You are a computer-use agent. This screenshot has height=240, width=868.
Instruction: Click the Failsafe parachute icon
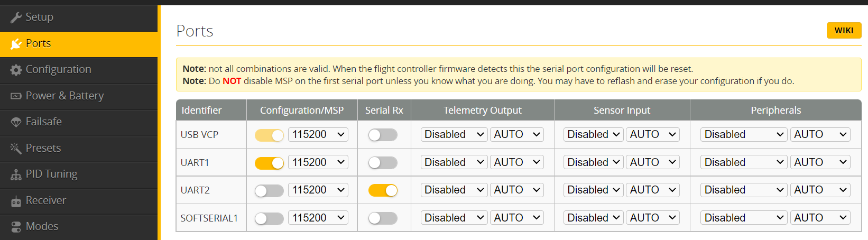16,122
